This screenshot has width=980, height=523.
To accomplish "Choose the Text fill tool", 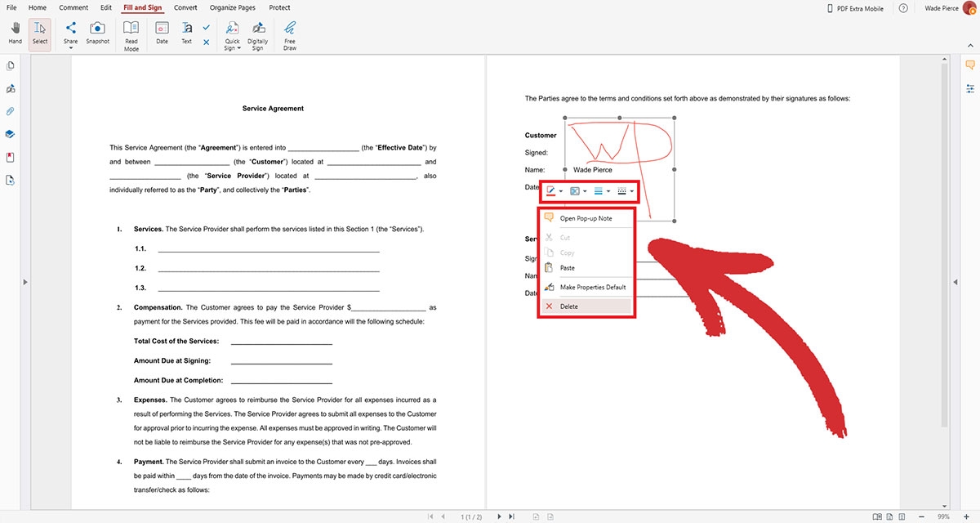I will [186, 33].
